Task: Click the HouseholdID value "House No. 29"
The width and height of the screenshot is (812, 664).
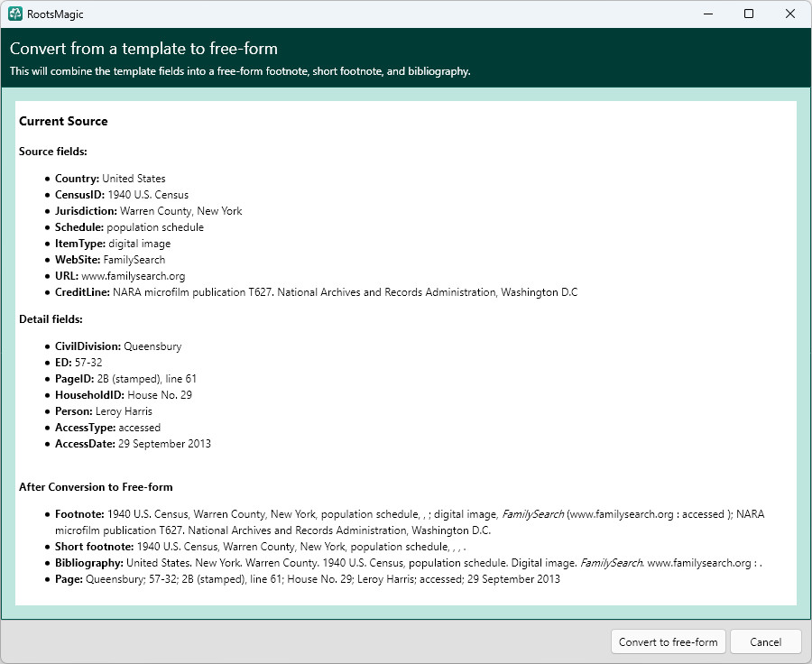Action: tap(160, 395)
